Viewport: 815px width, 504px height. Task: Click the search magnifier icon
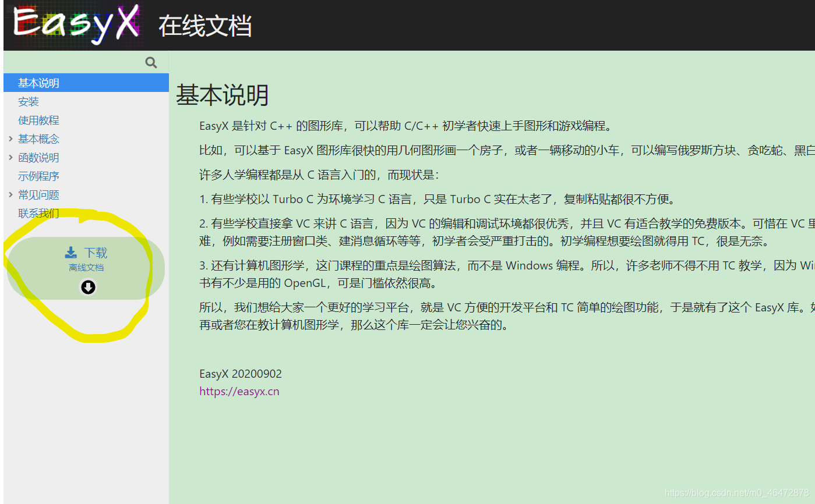[151, 63]
